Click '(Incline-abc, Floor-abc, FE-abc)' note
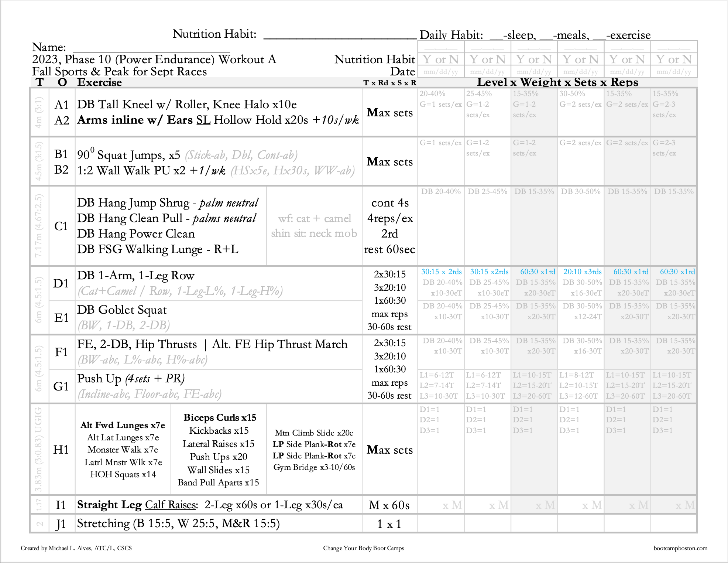The width and height of the screenshot is (728, 563). [150, 395]
